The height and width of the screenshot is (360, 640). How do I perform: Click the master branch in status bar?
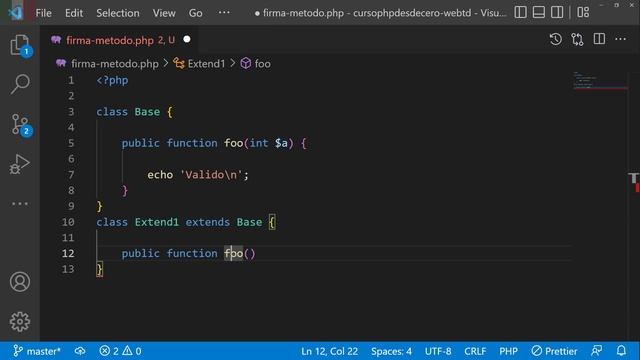pyautogui.click(x=37, y=351)
